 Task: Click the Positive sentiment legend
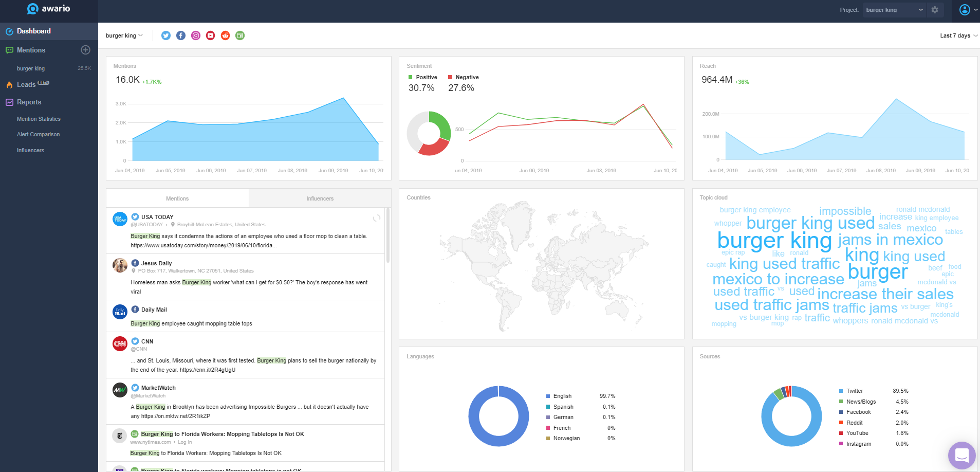pyautogui.click(x=422, y=77)
